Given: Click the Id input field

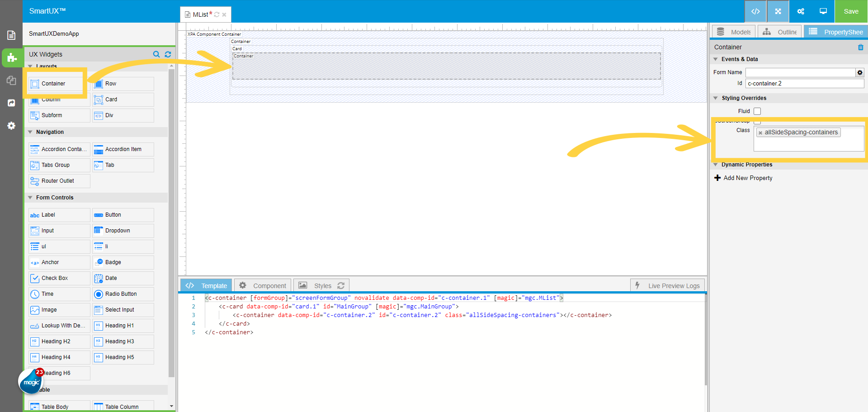Looking at the screenshot, I should (x=804, y=84).
